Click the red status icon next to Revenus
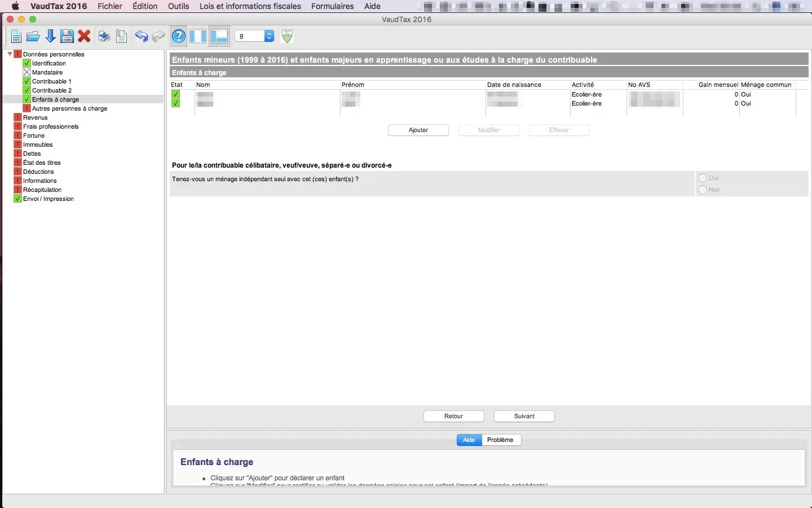Screen dimensions: 812x508 point(17,117)
